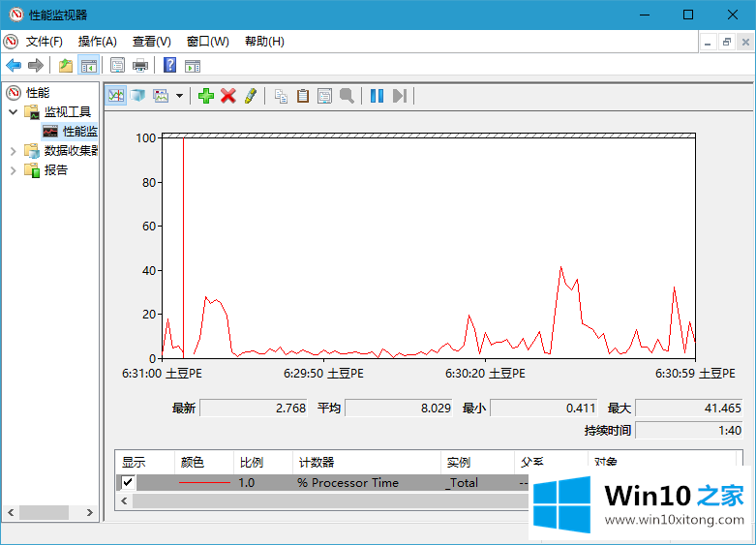
Task: Click the 1.0 scale value cell
Action: click(247, 482)
